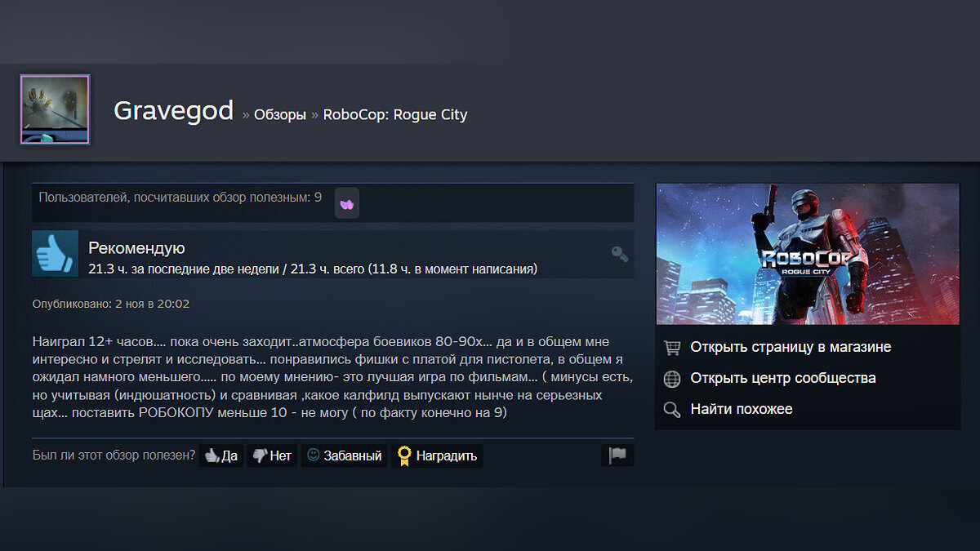Vote Да on the review
Screen dimensions: 980x551
point(221,455)
